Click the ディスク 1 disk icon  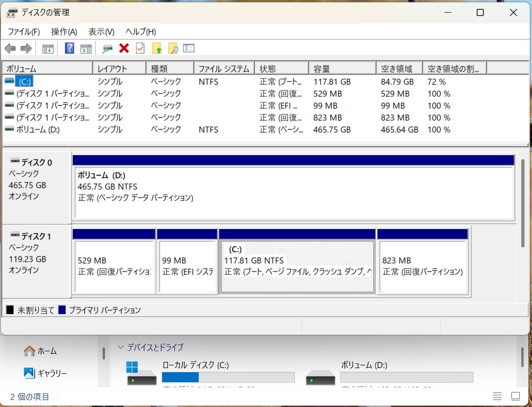point(15,235)
